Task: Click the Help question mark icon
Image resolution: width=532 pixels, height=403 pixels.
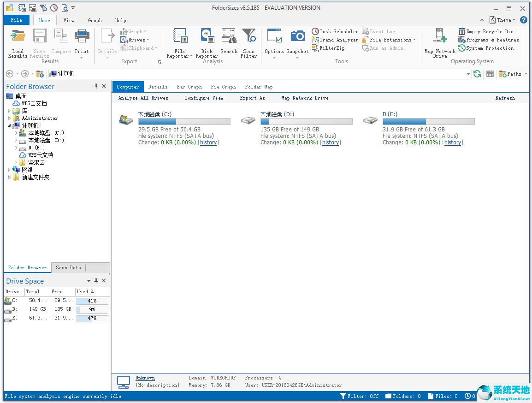Action: coord(524,20)
